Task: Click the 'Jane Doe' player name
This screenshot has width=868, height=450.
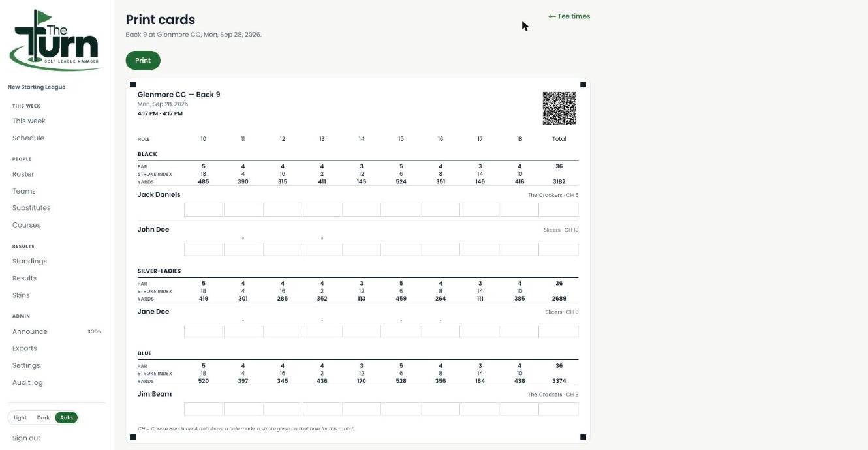Action: point(153,312)
